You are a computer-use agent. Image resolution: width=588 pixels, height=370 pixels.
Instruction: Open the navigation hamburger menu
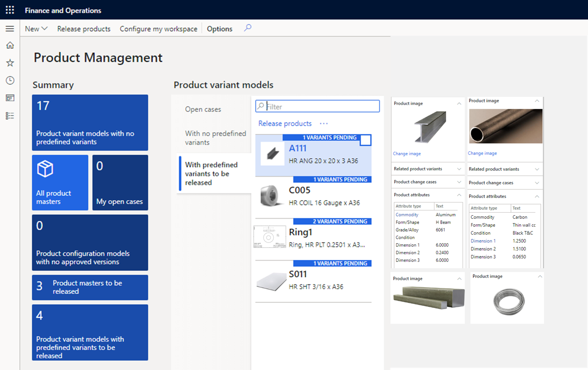tap(9, 28)
